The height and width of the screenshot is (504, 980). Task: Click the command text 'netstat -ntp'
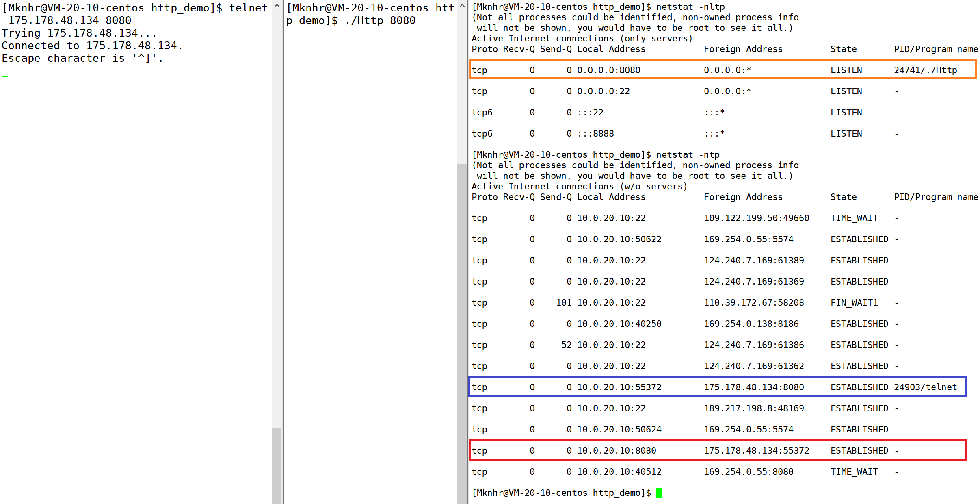pos(688,154)
